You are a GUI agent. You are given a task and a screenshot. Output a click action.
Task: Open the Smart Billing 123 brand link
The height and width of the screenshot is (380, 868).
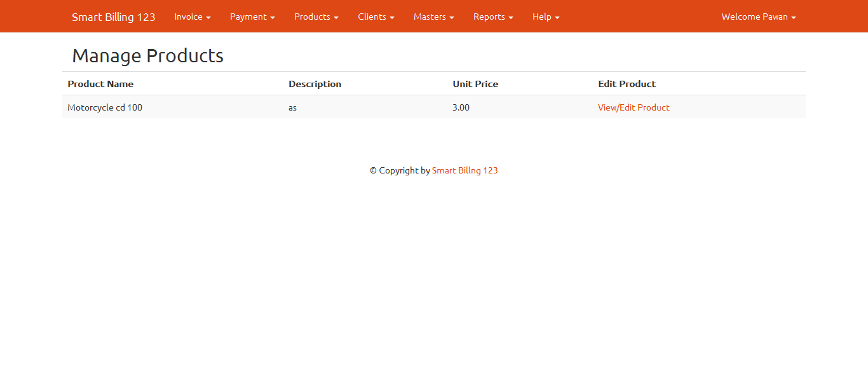[113, 17]
